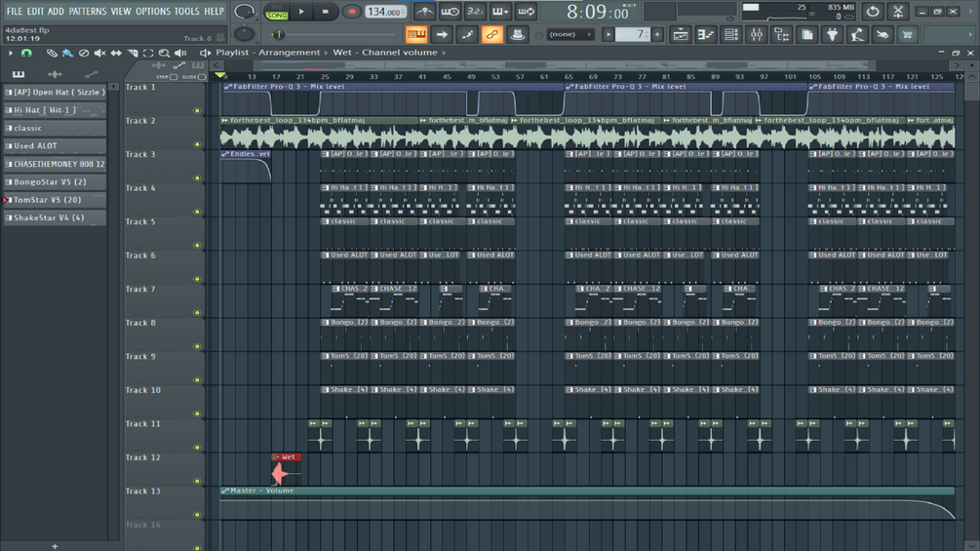Choose the Select marquee tool in playlist
Screen dimensions: 980x551
[148, 53]
